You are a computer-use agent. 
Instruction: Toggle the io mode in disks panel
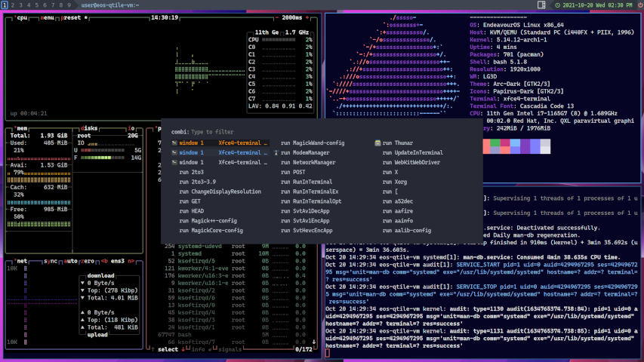131,128
